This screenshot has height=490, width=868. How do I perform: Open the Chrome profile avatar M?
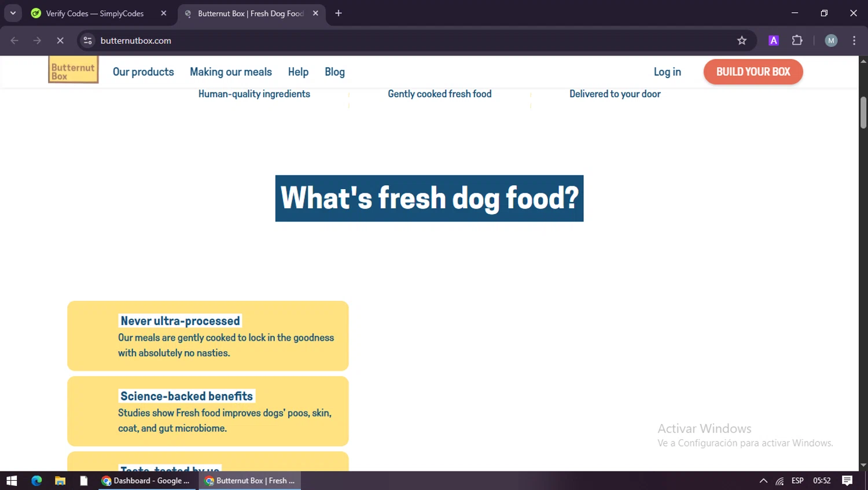[x=831, y=40]
